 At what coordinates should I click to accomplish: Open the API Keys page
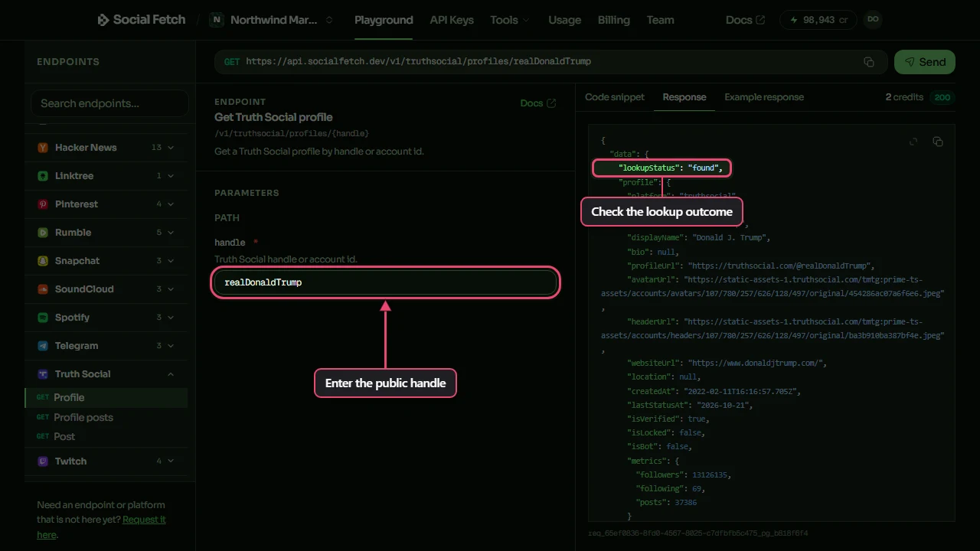452,20
